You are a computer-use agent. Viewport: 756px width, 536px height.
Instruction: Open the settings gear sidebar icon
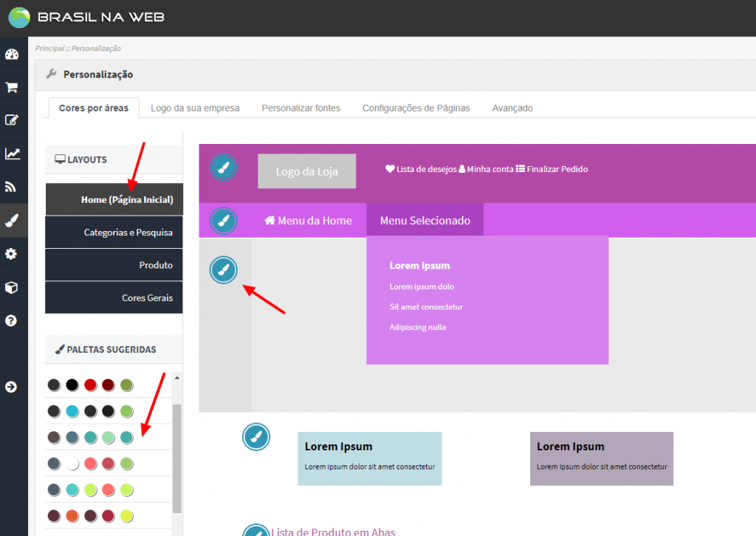[12, 254]
